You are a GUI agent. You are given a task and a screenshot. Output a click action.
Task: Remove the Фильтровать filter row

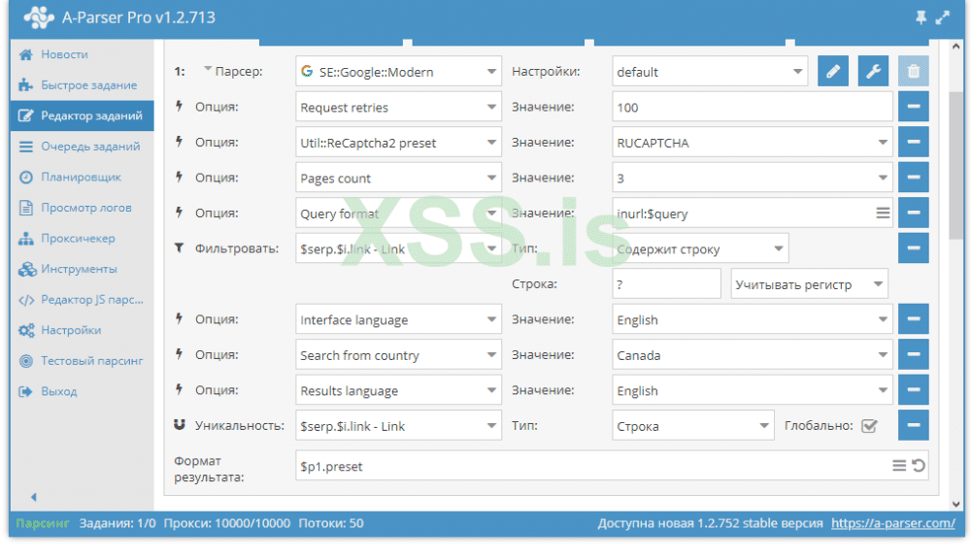[x=914, y=247]
